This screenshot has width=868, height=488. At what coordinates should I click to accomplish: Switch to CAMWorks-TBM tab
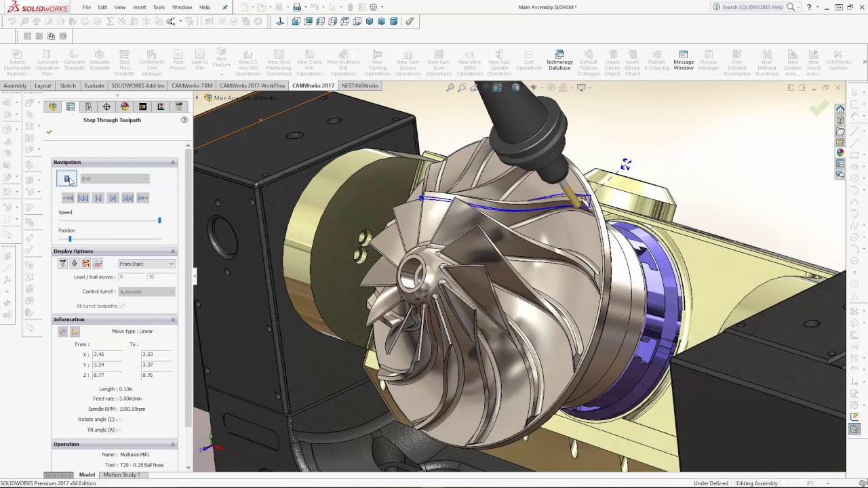click(x=192, y=86)
